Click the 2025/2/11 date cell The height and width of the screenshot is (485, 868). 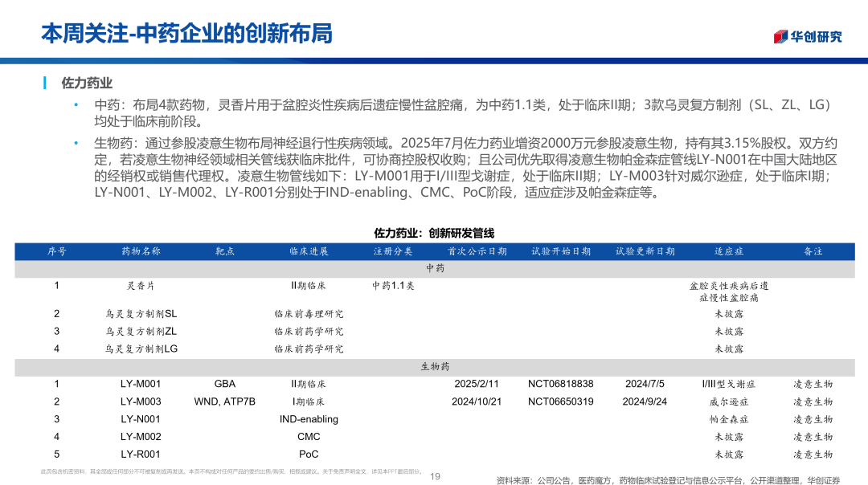click(477, 384)
